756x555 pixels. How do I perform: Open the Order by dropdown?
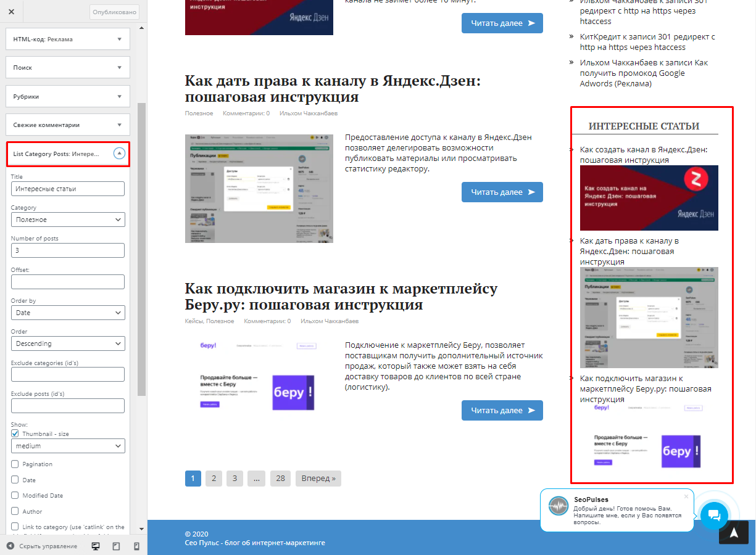pos(68,313)
